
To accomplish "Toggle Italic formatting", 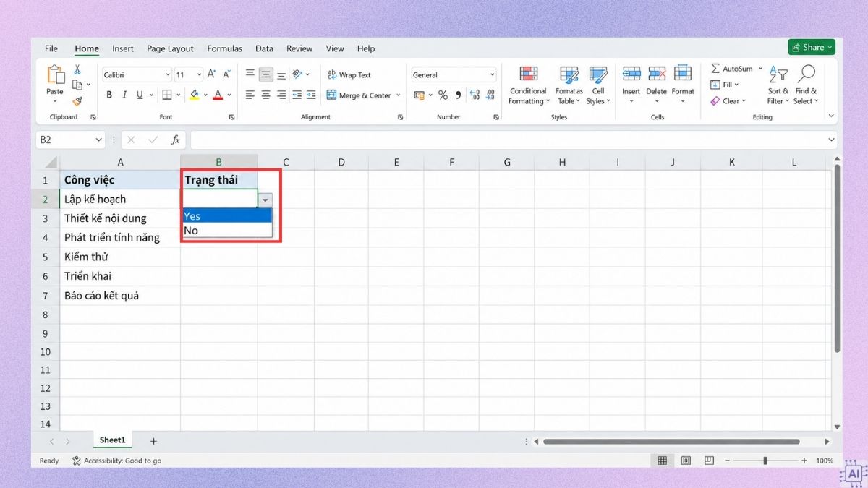I will point(124,95).
